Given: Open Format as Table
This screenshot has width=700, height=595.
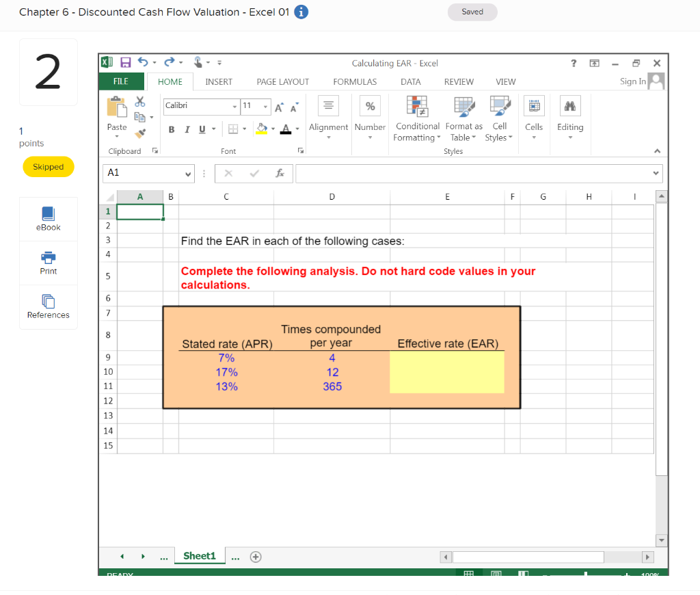Looking at the screenshot, I should 464,119.
